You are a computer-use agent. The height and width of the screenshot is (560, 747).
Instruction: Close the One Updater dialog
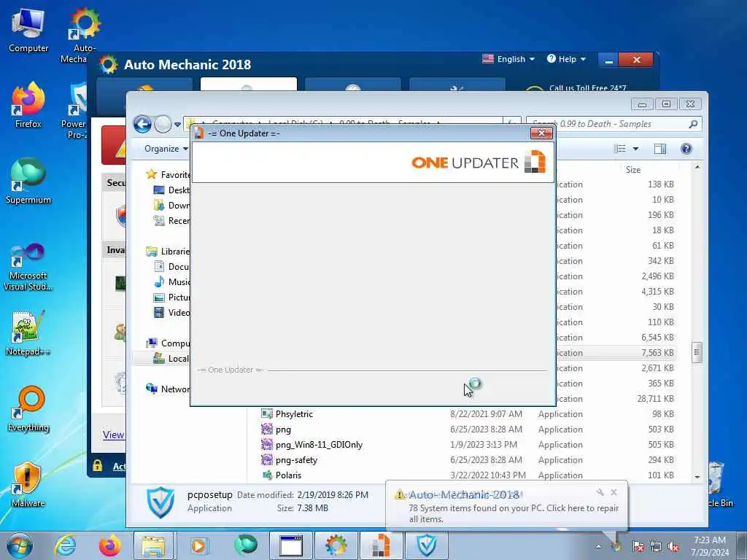click(x=541, y=133)
